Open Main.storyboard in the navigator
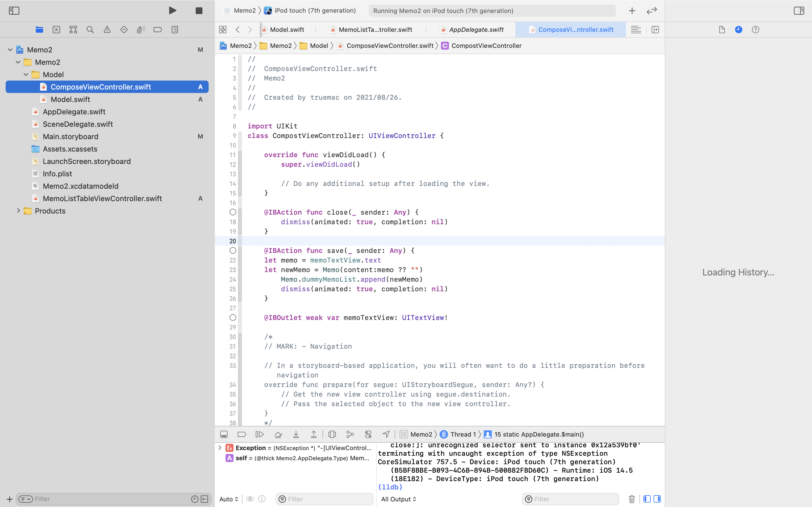The height and width of the screenshot is (507, 812). click(70, 137)
